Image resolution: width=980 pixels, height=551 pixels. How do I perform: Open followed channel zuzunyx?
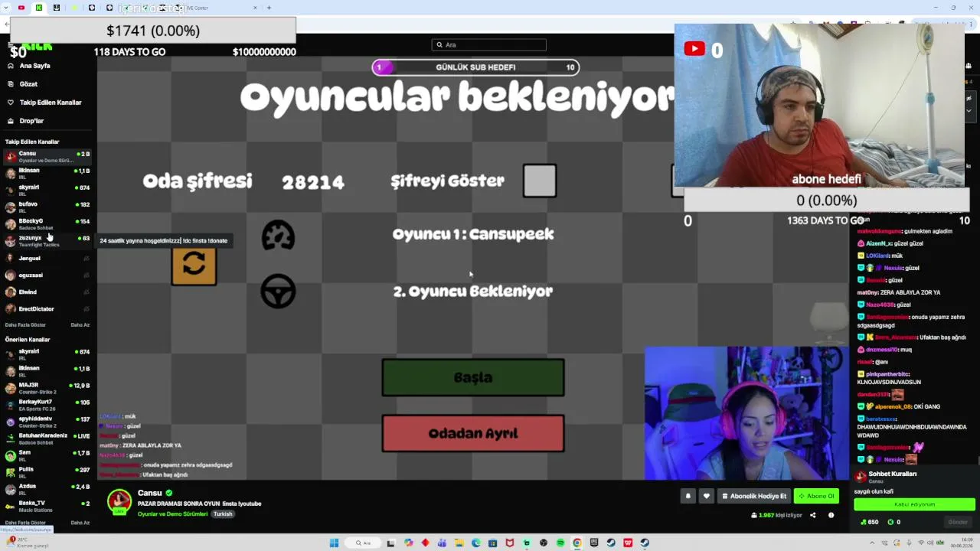[47, 240]
